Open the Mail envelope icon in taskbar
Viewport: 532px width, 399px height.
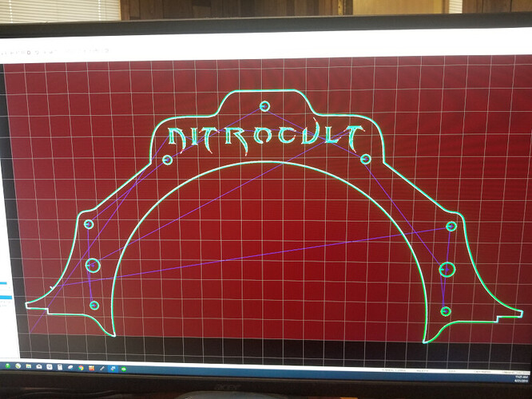click(x=39, y=366)
